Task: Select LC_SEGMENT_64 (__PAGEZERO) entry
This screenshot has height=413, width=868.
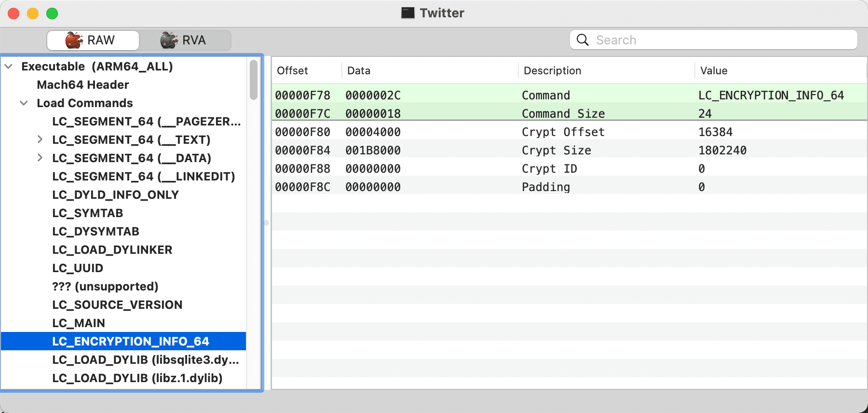Action: [147, 122]
